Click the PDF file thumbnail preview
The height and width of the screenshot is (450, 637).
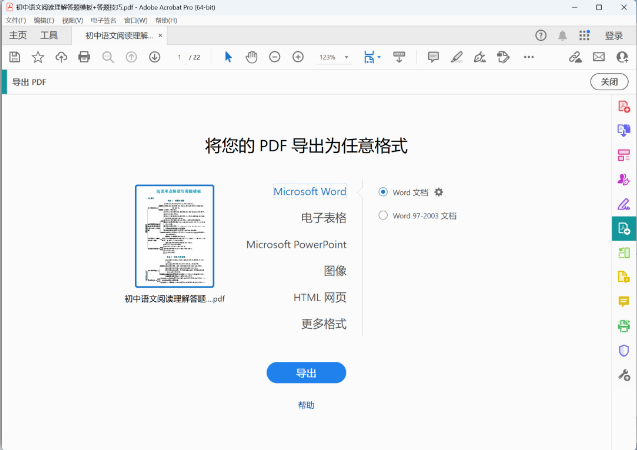coord(174,236)
